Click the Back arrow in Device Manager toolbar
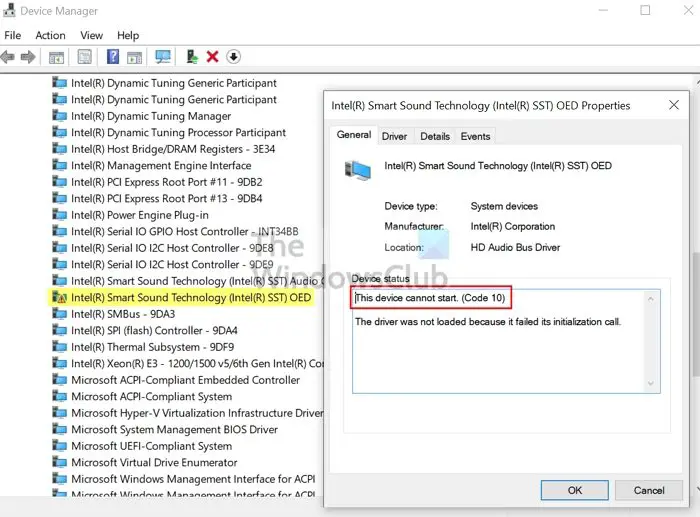700x517 pixels. (x=8, y=57)
